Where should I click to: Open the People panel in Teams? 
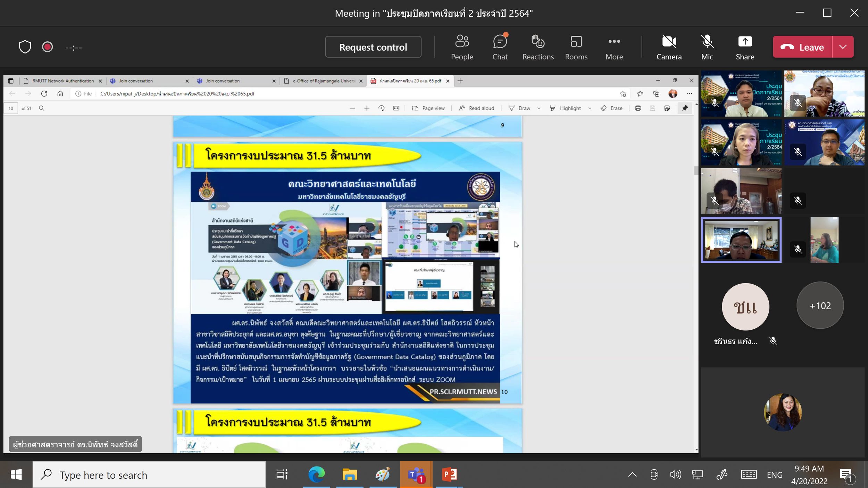pos(462,48)
